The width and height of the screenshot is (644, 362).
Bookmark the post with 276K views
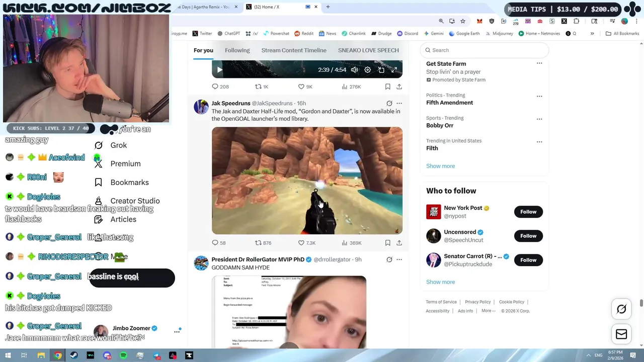pyautogui.click(x=388, y=86)
